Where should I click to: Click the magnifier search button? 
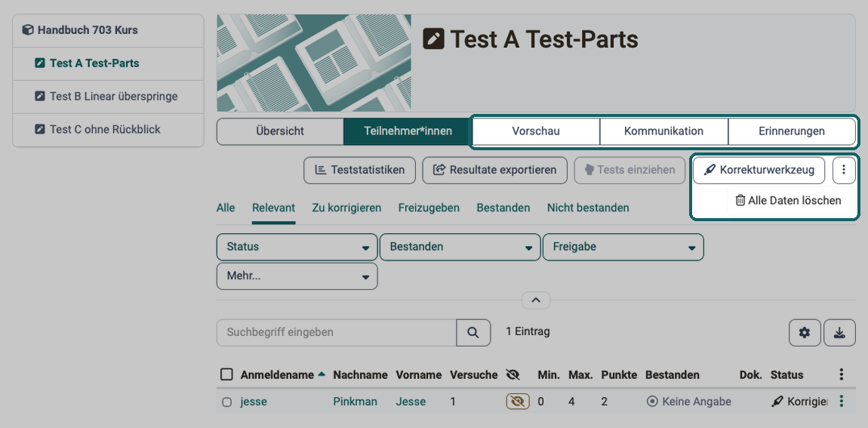click(473, 332)
